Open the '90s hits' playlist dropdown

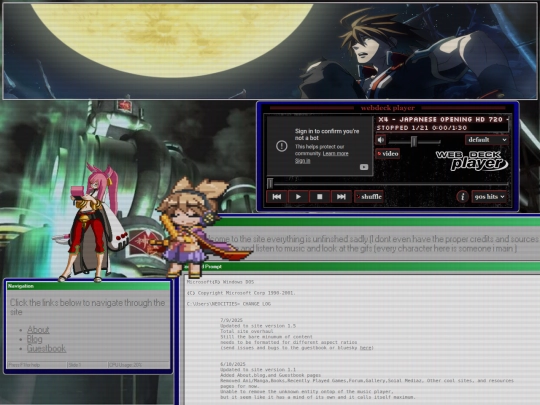pos(489,197)
